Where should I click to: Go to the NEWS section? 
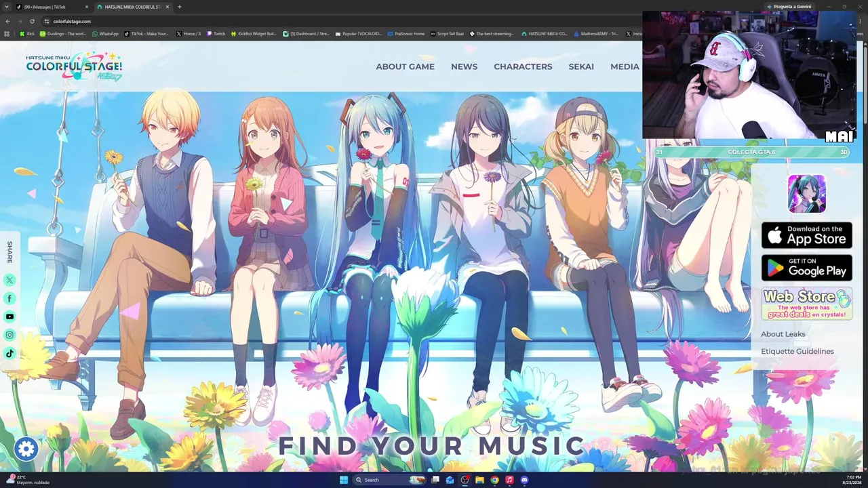click(x=464, y=66)
